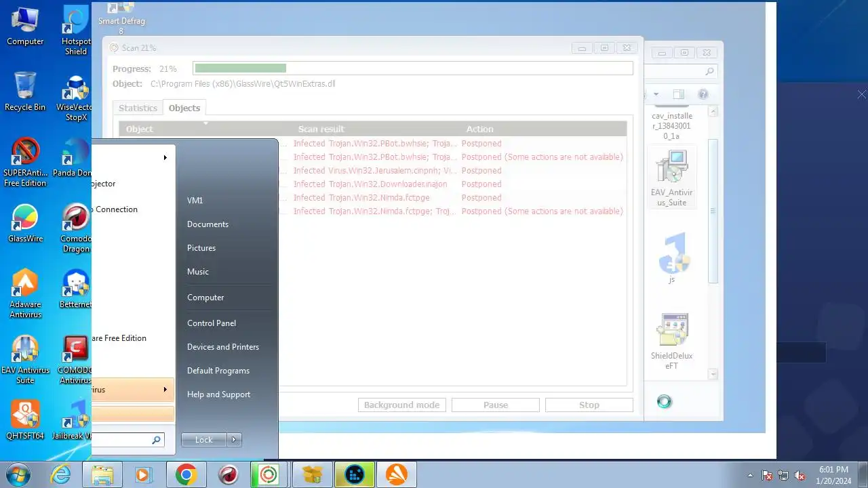
Task: Pause the running scan
Action: (x=496, y=405)
